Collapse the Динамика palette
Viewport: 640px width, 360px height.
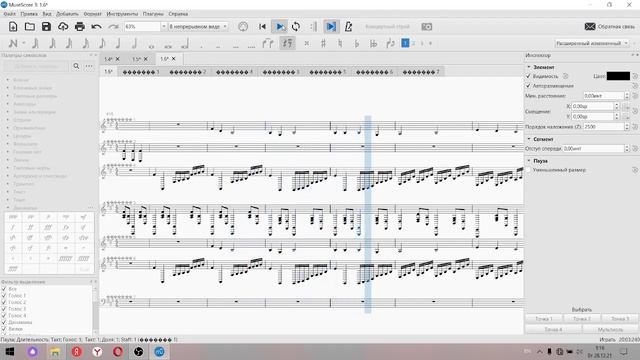click(8, 208)
